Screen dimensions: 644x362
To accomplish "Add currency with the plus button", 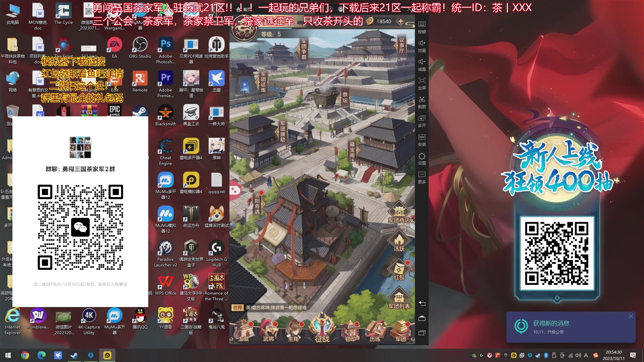I will [400, 21].
